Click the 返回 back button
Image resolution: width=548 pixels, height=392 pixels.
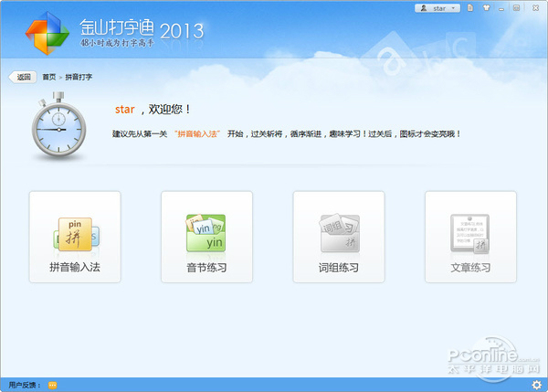click(x=23, y=77)
